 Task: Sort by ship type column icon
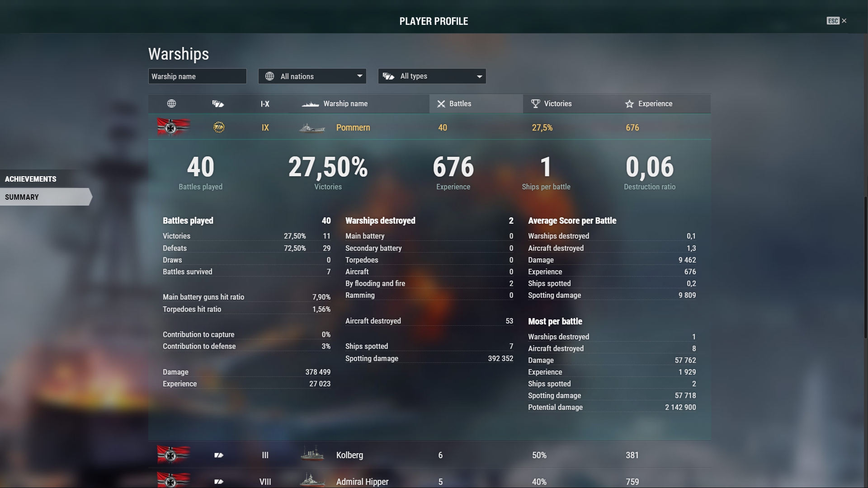coord(218,104)
